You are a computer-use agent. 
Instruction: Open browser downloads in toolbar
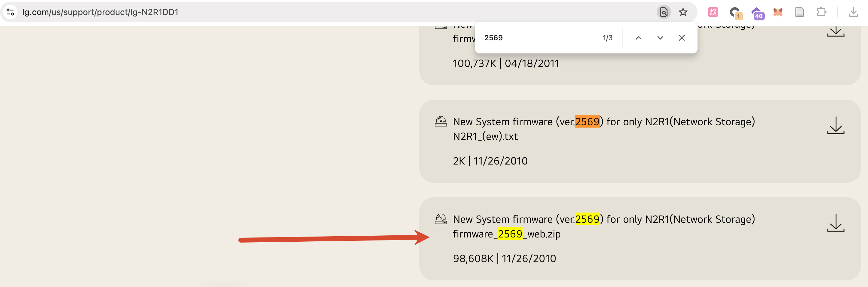click(x=853, y=12)
